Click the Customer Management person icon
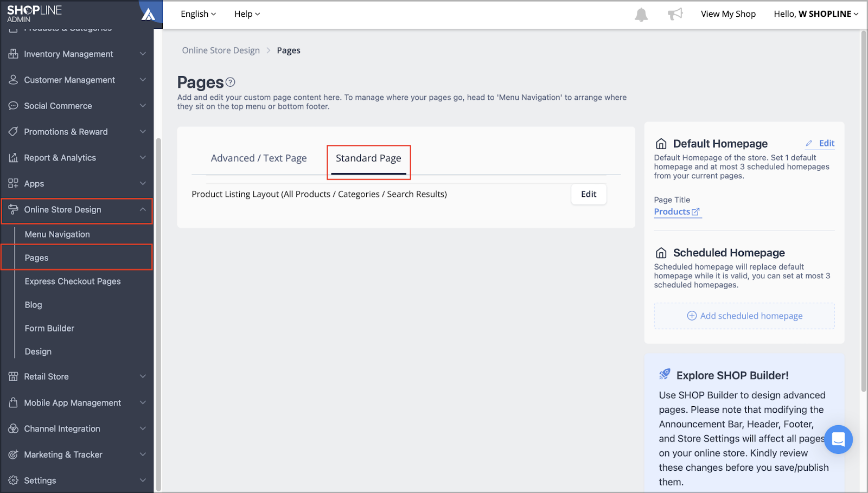Viewport: 868px width, 493px height. click(13, 80)
